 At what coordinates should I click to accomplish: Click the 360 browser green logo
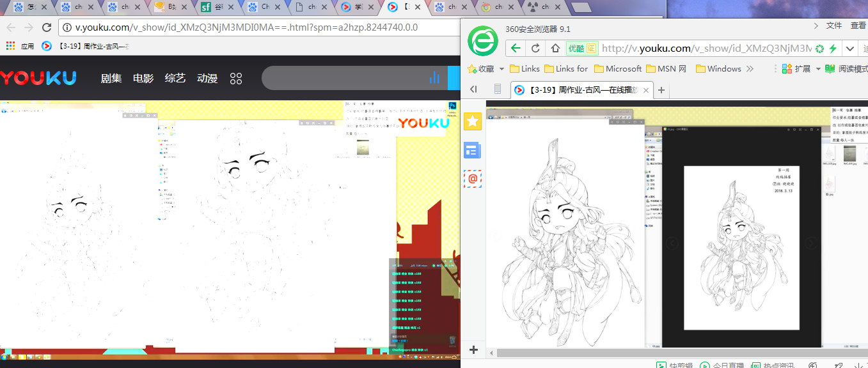pyautogui.click(x=483, y=40)
